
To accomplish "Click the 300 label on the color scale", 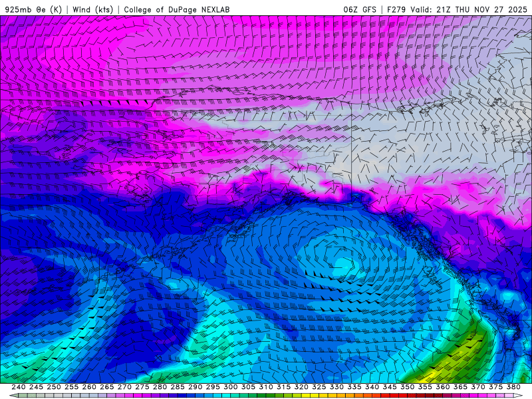I will [231, 387].
